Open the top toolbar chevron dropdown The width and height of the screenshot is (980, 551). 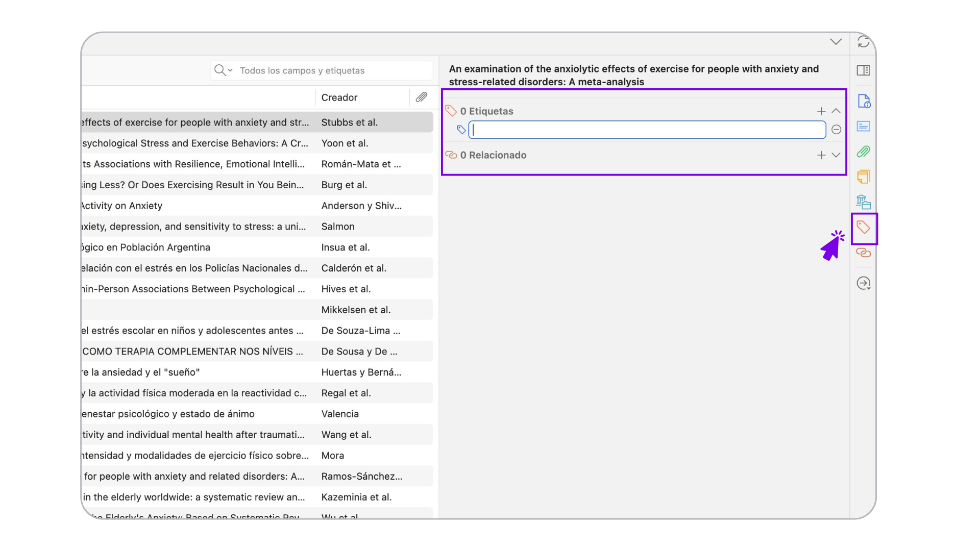coord(836,42)
